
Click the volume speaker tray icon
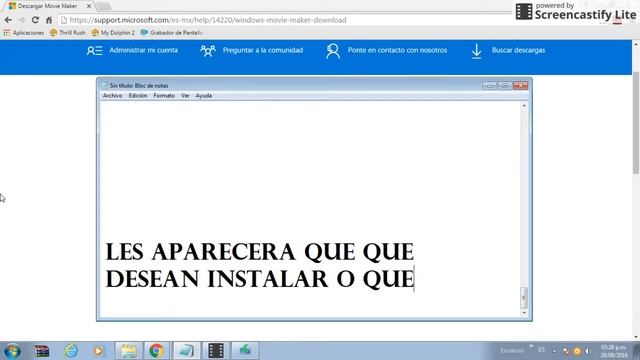[587, 351]
